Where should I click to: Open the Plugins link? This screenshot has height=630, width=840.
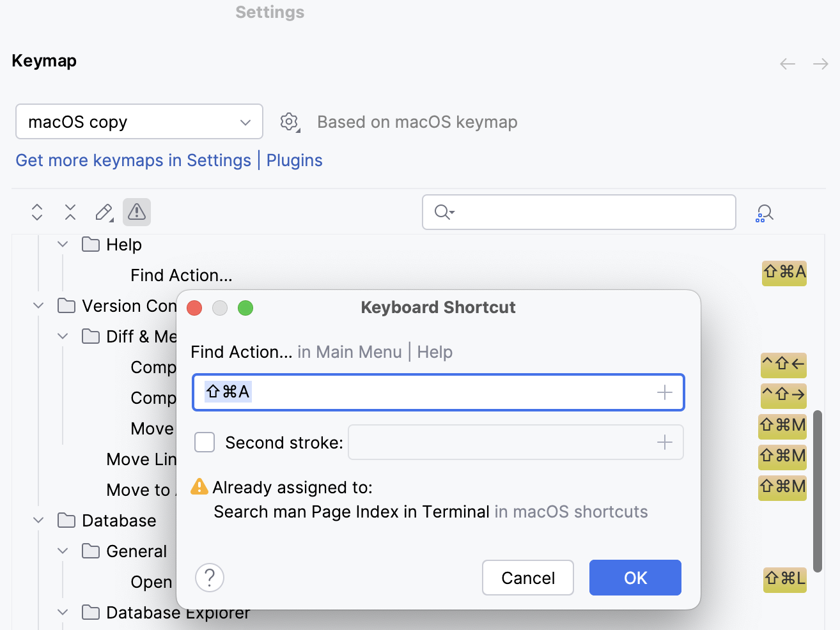click(x=294, y=160)
